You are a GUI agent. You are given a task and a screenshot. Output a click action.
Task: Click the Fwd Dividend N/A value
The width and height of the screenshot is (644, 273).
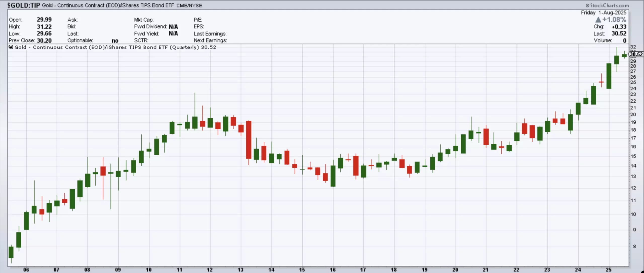[173, 27]
